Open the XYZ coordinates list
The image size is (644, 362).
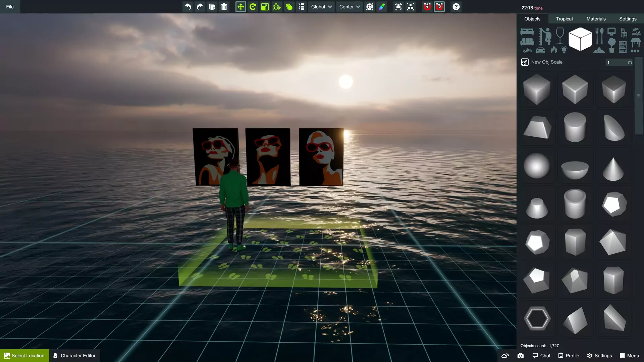[x=301, y=7]
